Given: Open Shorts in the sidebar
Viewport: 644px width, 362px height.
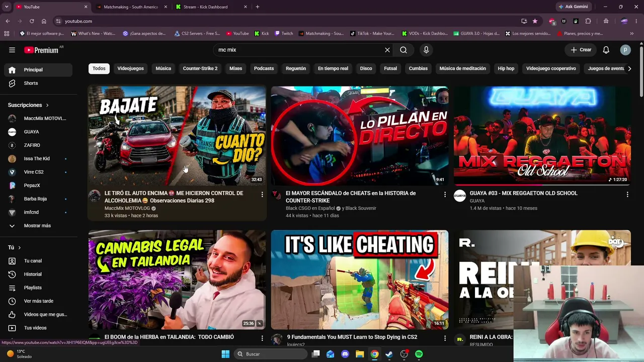Looking at the screenshot, I should 38,83.
